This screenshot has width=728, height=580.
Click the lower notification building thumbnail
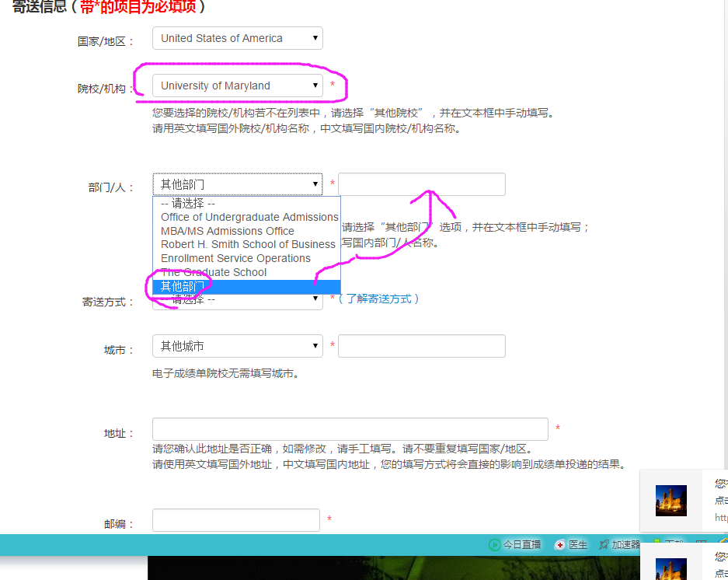click(671, 569)
